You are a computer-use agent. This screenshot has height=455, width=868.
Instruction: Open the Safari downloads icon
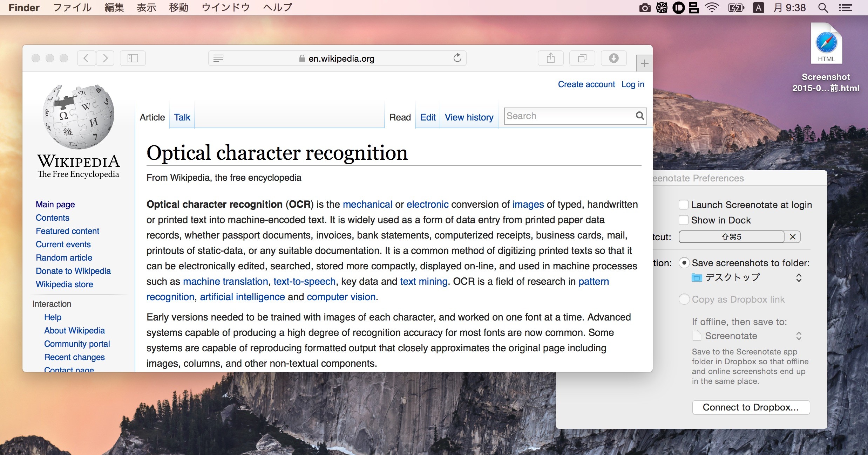[x=613, y=58]
